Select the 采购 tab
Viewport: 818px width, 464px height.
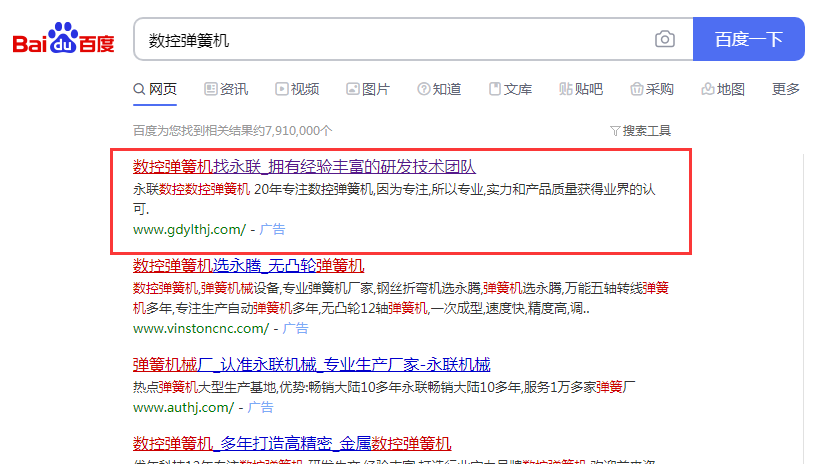coord(652,89)
